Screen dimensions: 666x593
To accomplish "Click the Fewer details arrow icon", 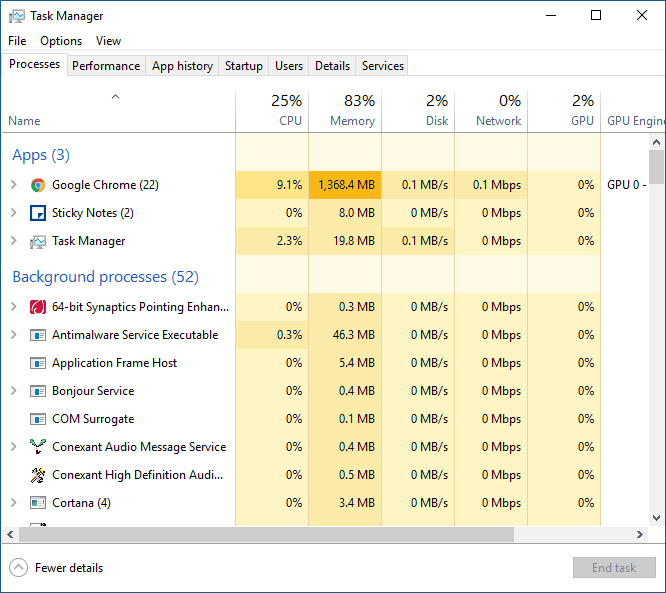I will 18,568.
